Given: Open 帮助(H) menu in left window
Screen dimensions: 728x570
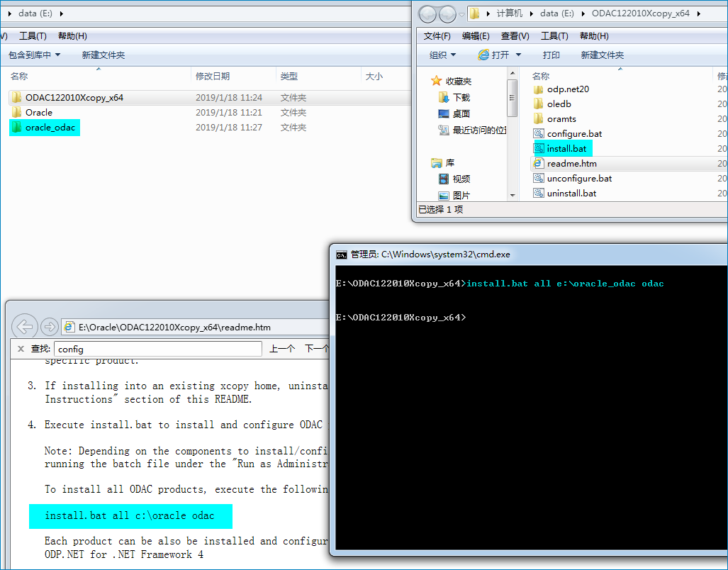Looking at the screenshot, I should [72, 36].
